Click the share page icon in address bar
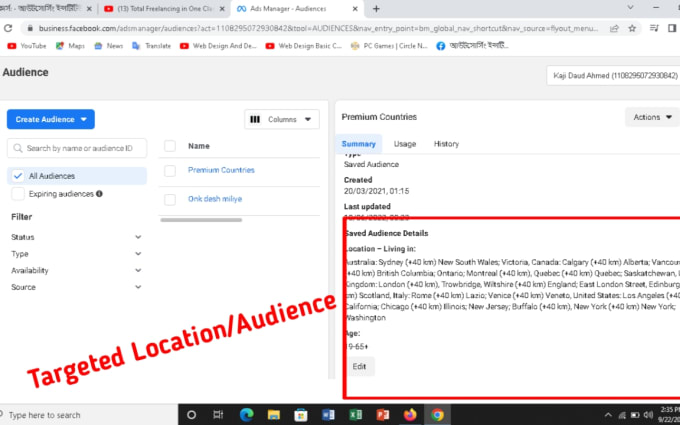This screenshot has height=425, width=680. pyautogui.click(x=614, y=29)
